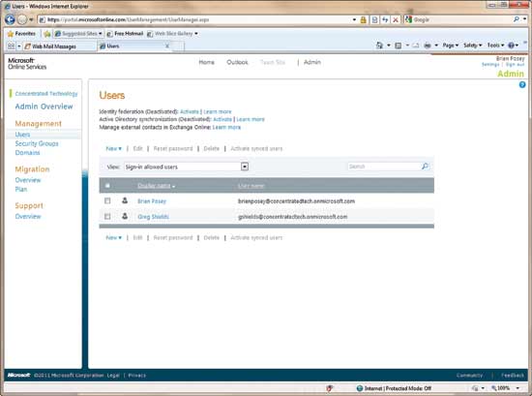The height and width of the screenshot is (396, 532).
Task: Open Domains in the sidebar
Action: click(27, 153)
